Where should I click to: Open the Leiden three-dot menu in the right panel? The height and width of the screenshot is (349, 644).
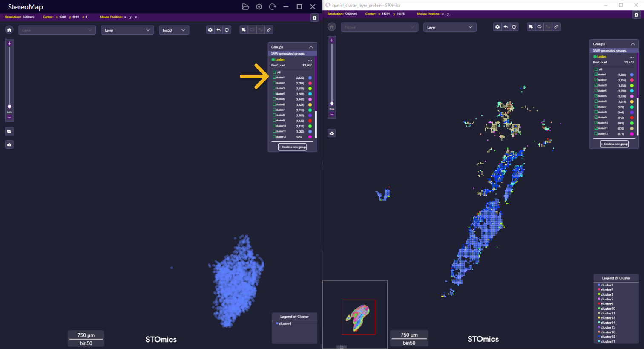[632, 57]
